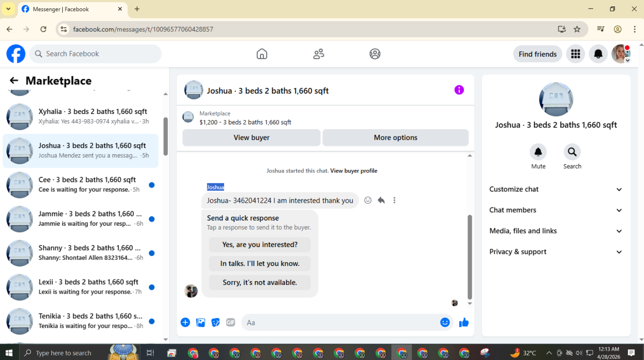The image size is (644, 360).
Task: Click the purple conversation info icon
Action: tap(459, 90)
